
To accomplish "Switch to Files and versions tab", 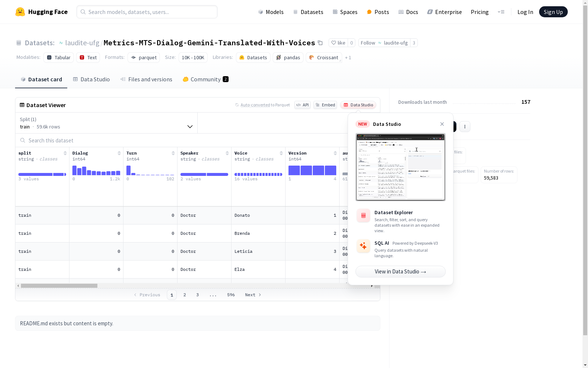I will point(146,79).
